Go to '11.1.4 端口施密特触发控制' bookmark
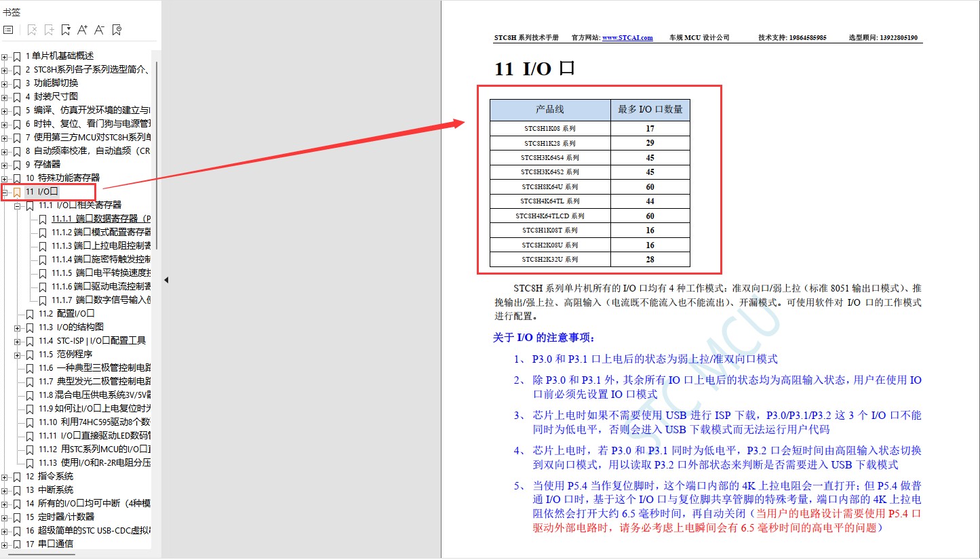 coord(101,260)
